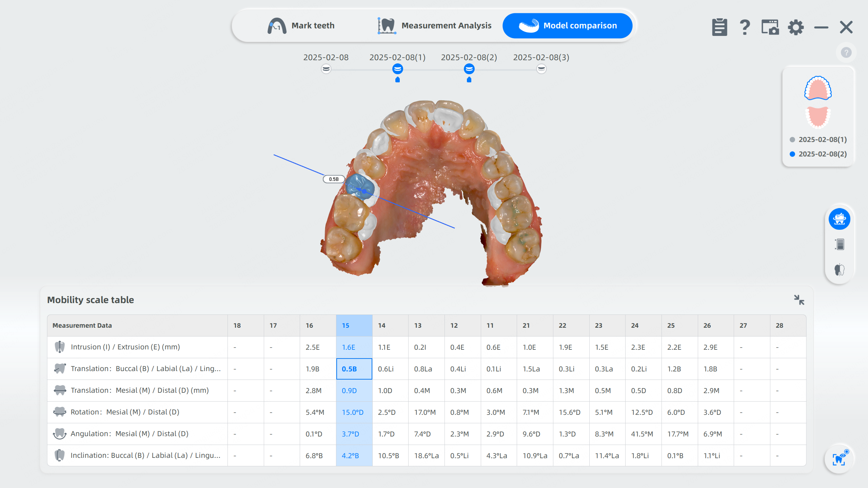This screenshot has height=488, width=868.
Task: Collapse the Mobility scale table
Action: [799, 300]
